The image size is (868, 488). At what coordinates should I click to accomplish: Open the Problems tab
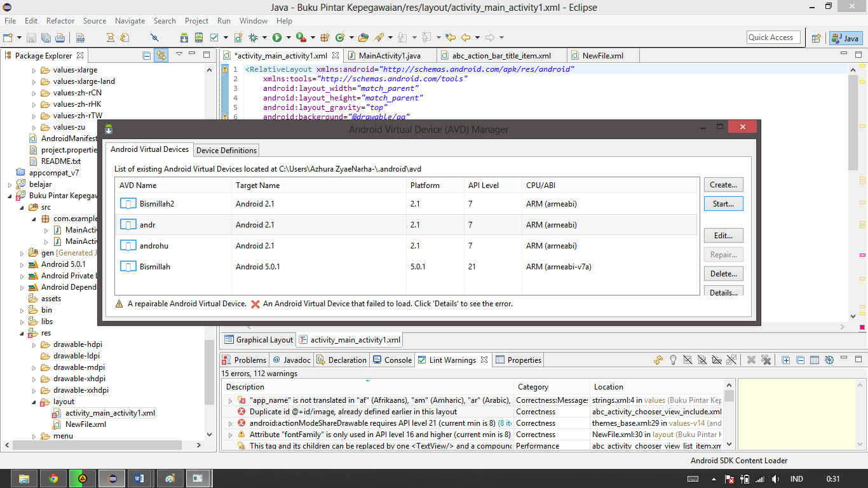tap(245, 360)
